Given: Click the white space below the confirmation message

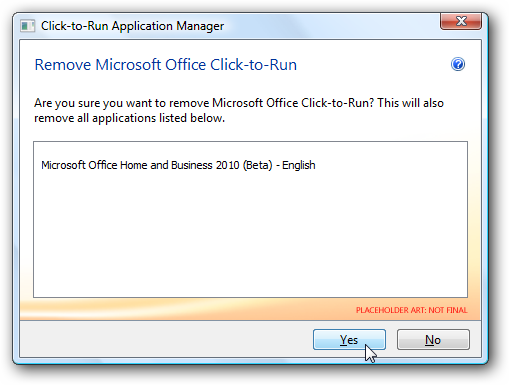Looking at the screenshot, I should click(x=250, y=133).
